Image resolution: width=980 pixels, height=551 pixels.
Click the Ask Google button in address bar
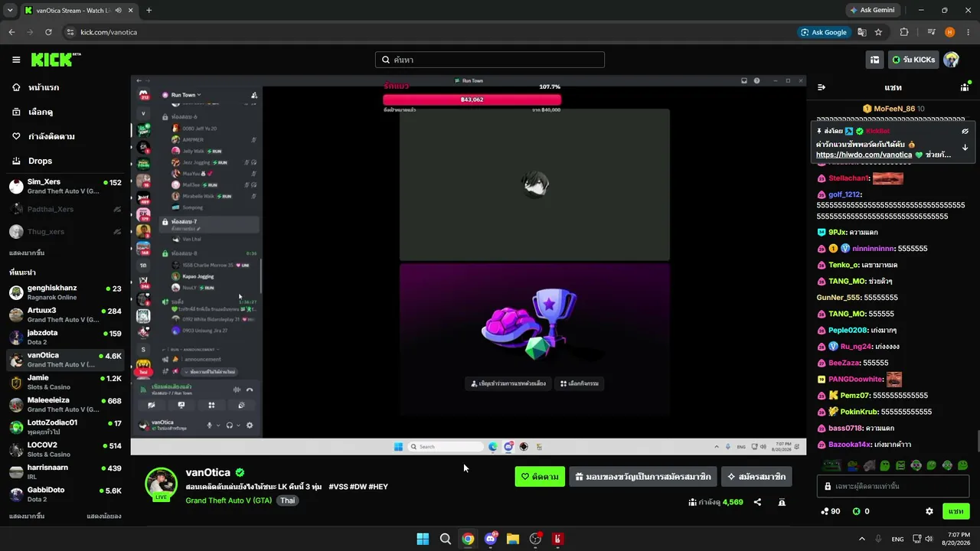(824, 32)
